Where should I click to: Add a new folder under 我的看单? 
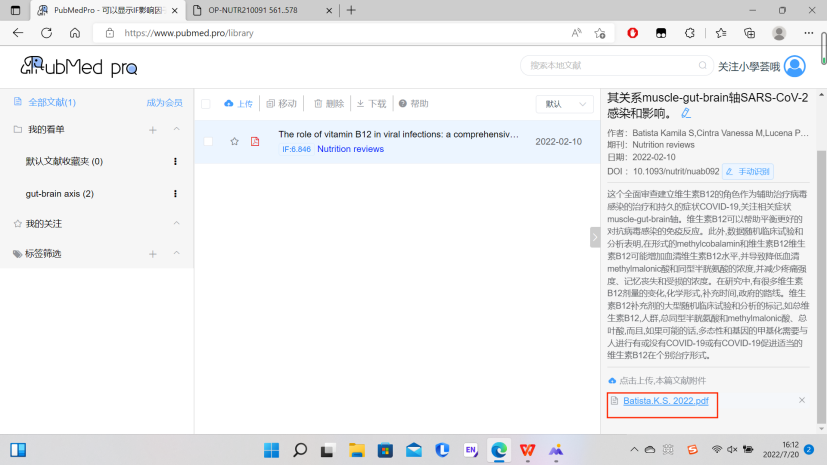pos(152,130)
